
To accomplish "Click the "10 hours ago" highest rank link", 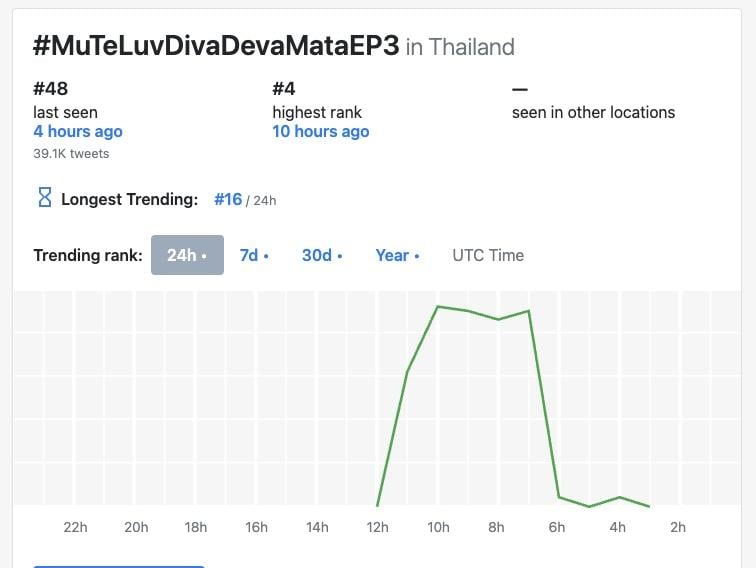I will 320,131.
